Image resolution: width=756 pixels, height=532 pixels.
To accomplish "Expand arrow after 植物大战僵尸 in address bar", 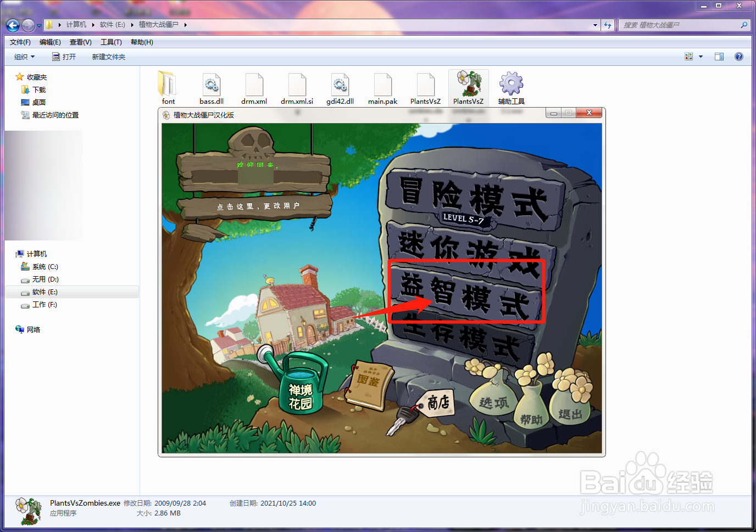I will click(186, 25).
